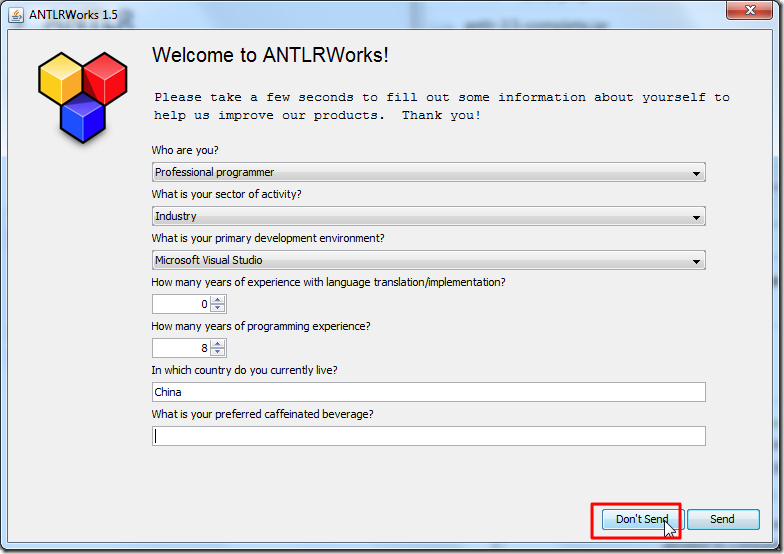Decrement the years of programming experience
This screenshot has height=554, width=784.
click(x=218, y=352)
